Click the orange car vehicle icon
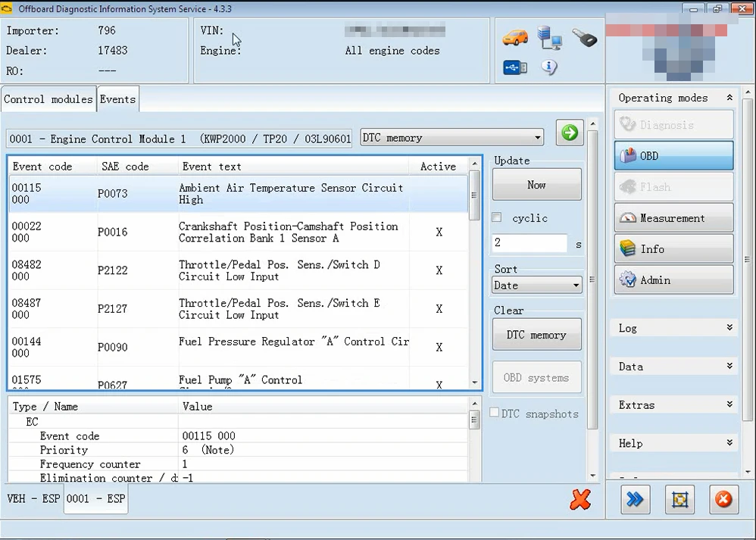Screen dimensions: 756x540 click(515, 38)
